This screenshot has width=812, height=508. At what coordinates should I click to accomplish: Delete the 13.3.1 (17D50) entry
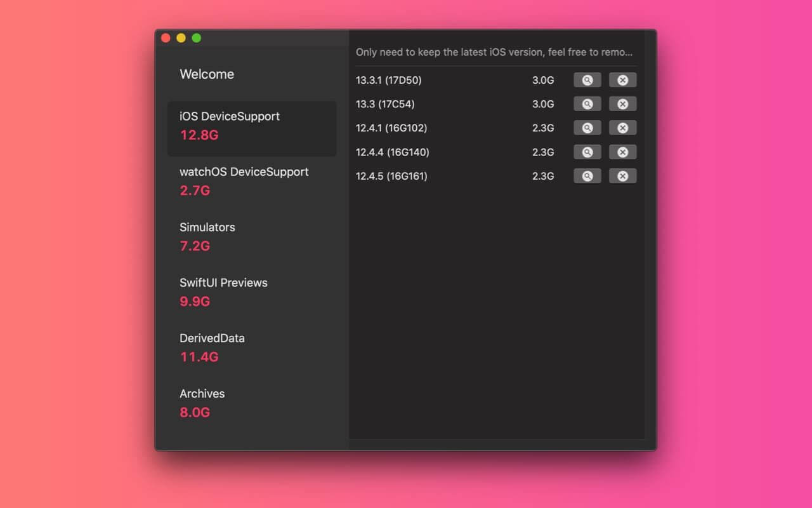(x=623, y=80)
